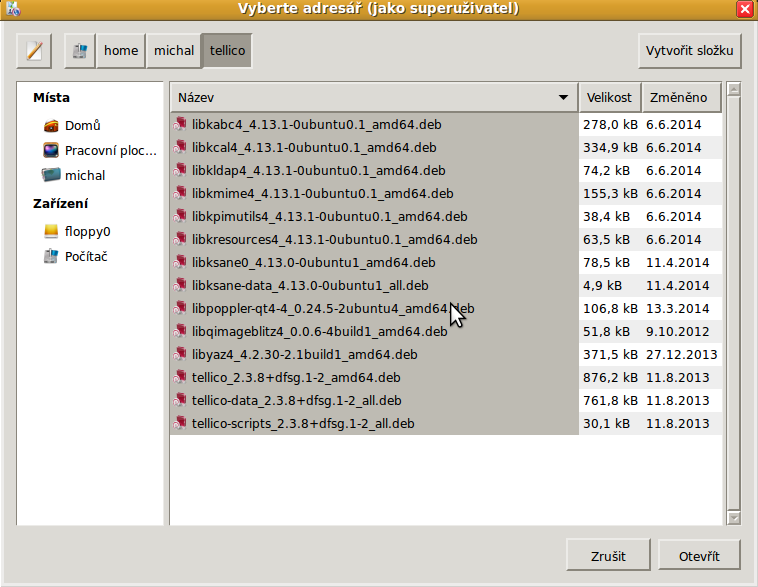This screenshot has width=758, height=587.
Task: Open Domů in the places sidebar
Action: pyautogui.click(x=92, y=126)
